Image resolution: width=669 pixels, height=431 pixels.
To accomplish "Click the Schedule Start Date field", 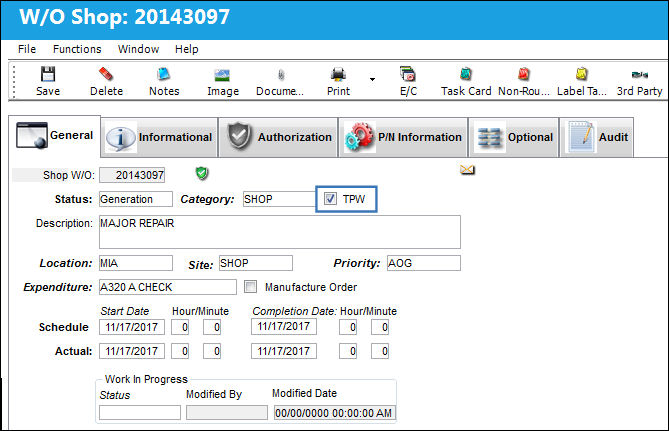I will click(x=132, y=327).
